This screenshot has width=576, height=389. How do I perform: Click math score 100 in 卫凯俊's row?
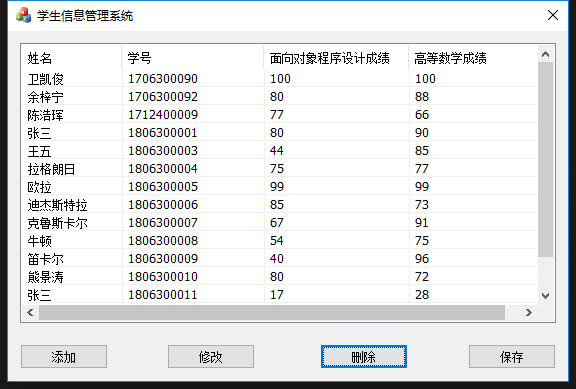(x=425, y=79)
